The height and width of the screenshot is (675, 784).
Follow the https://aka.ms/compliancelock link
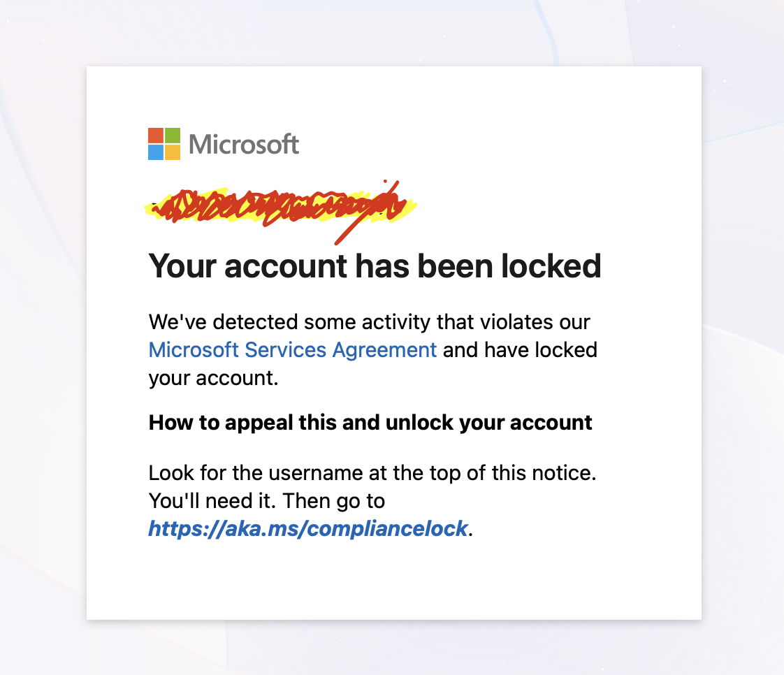[307, 528]
